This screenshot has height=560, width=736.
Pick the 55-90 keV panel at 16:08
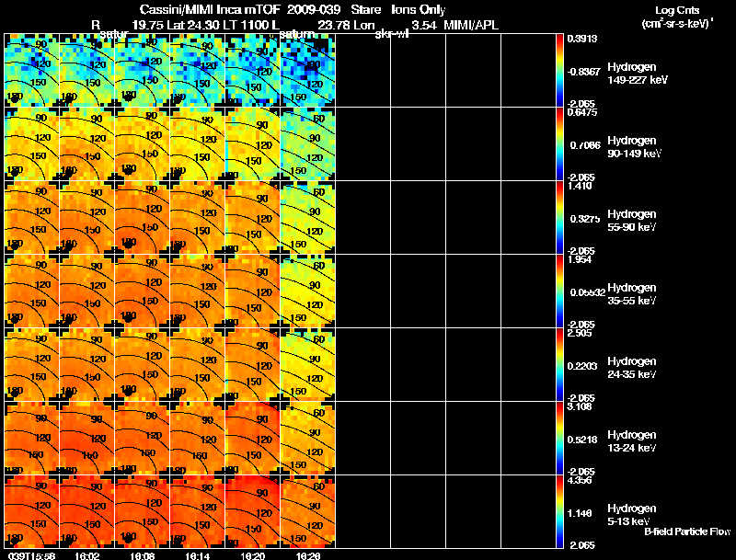click(143, 218)
